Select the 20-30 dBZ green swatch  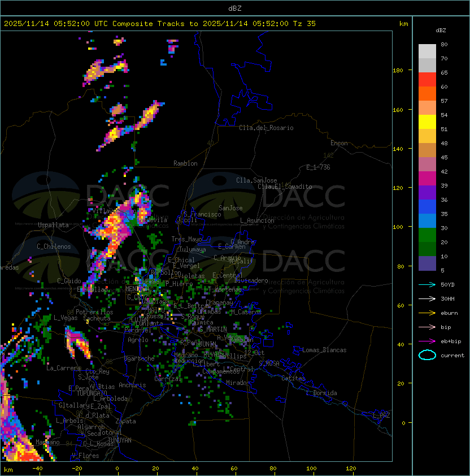point(427,235)
